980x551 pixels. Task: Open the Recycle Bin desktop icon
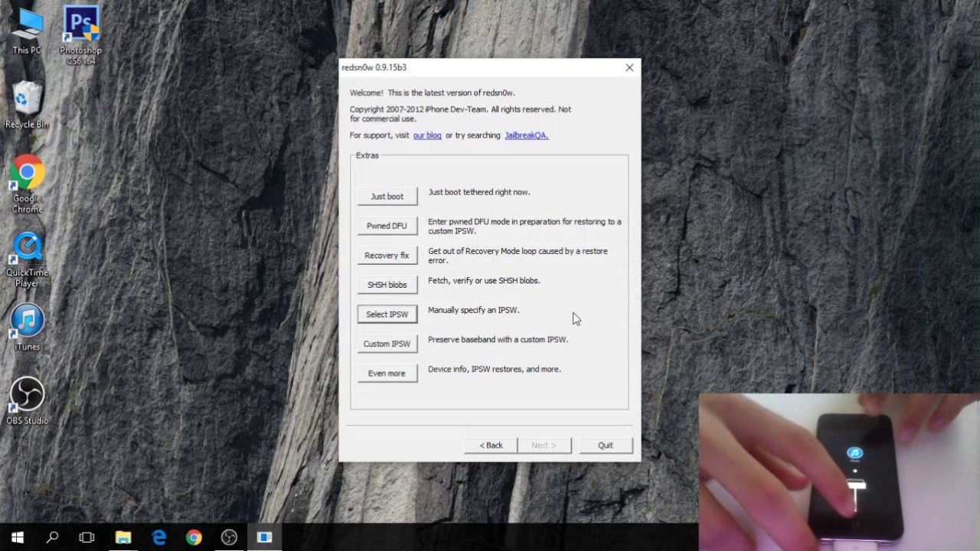27,106
